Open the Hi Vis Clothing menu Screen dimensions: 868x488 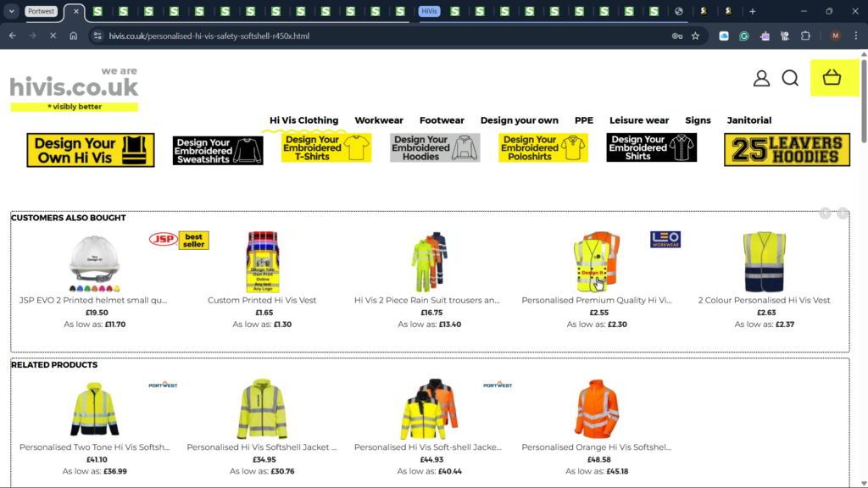point(304,120)
